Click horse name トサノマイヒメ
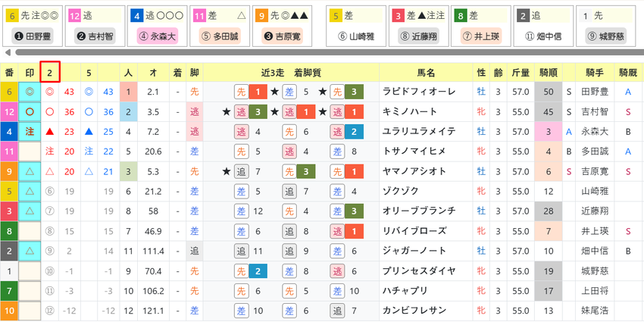Screen dimensions: 644x322 (414, 152)
